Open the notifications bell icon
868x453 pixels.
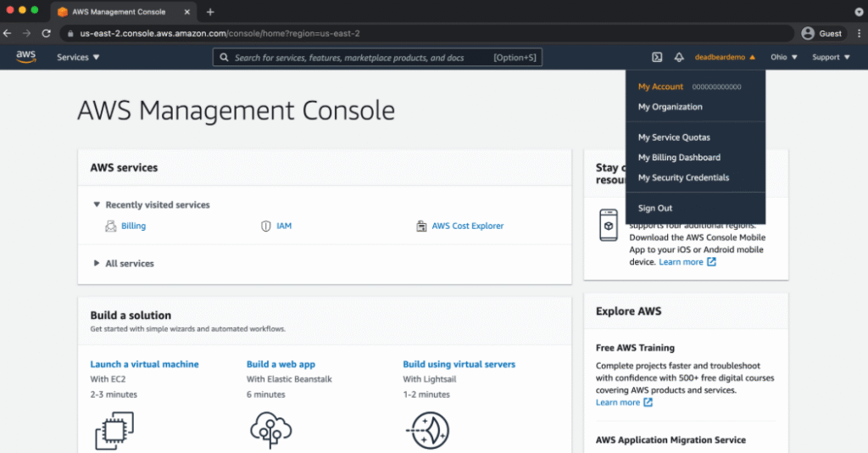[x=679, y=57]
